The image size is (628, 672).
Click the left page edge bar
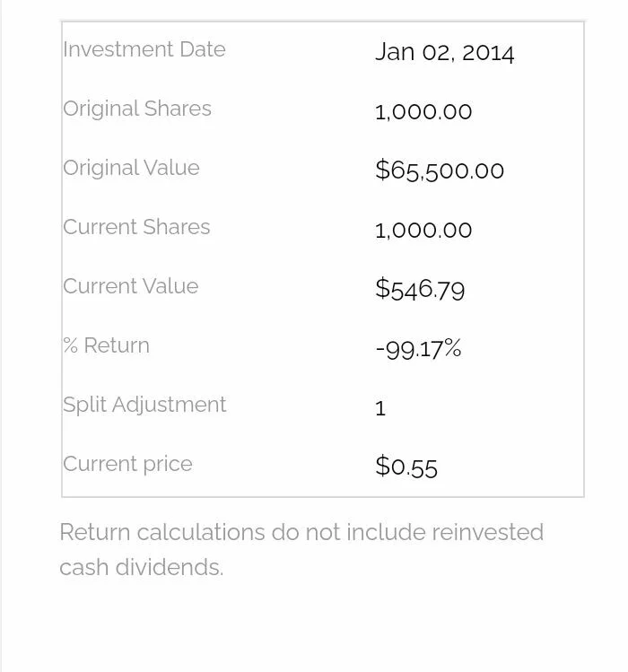click(1, 336)
